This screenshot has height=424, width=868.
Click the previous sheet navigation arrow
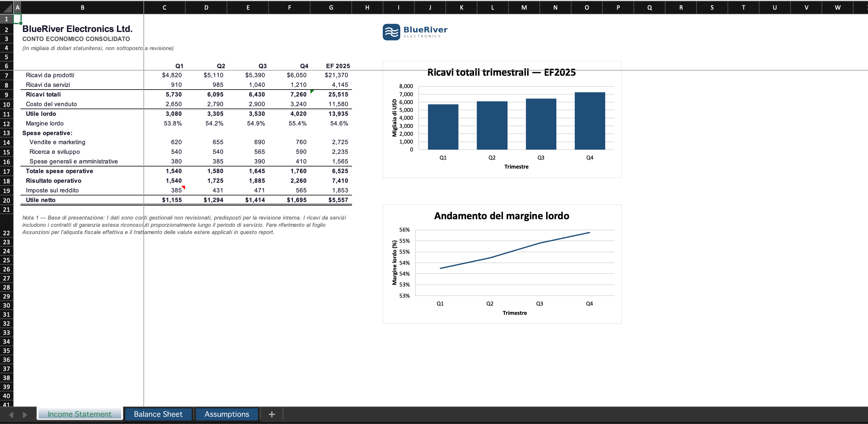coord(11,415)
